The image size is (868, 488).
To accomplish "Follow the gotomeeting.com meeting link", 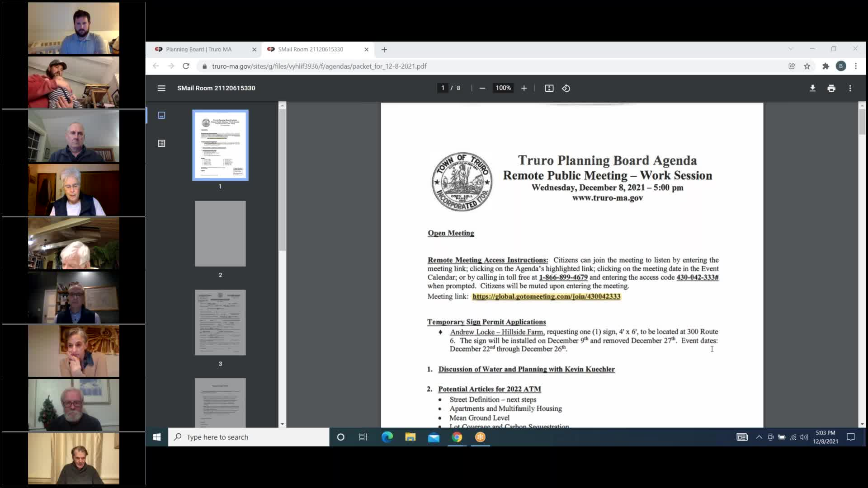I will click(546, 297).
